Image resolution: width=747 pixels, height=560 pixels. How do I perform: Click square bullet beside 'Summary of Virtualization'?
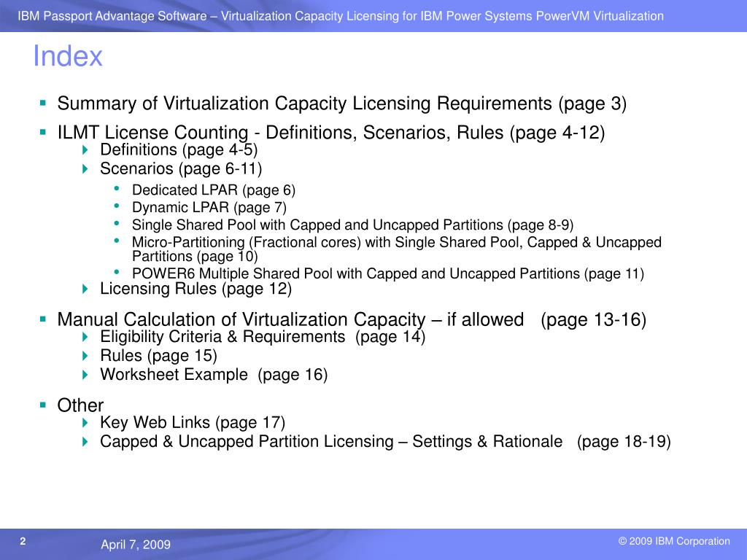(43, 102)
